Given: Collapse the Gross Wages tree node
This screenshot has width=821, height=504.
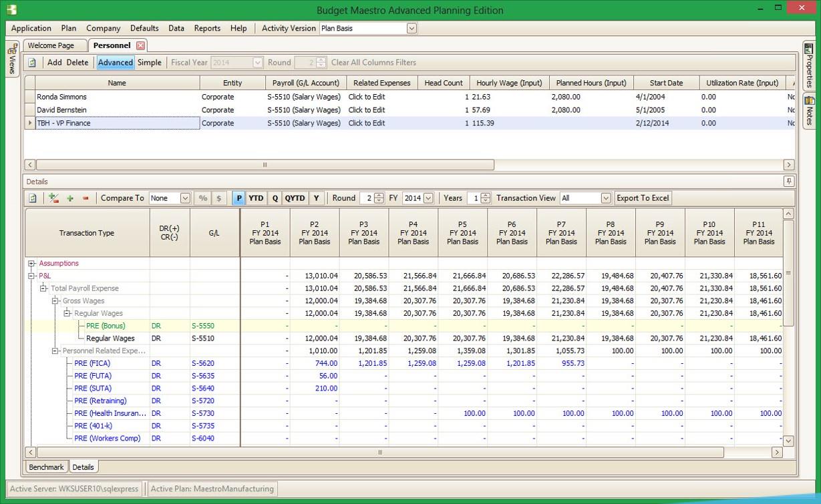Looking at the screenshot, I should pyautogui.click(x=55, y=301).
